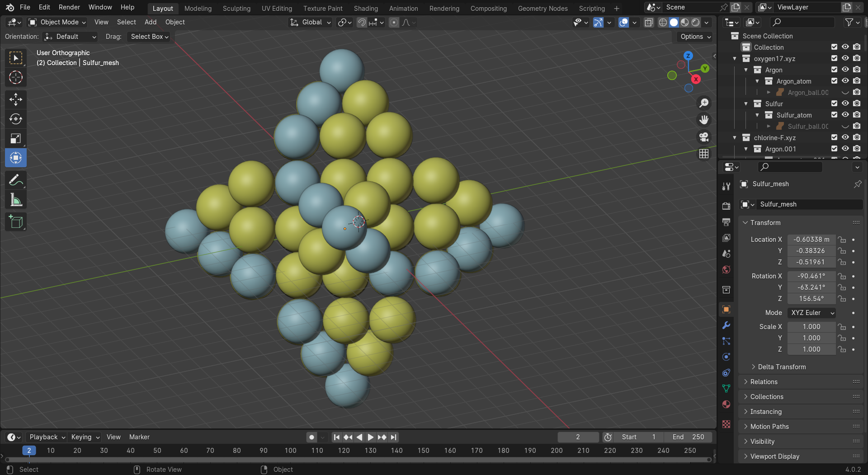Activate the Annotate tool
Image resolution: width=868 pixels, height=475 pixels.
[16, 180]
